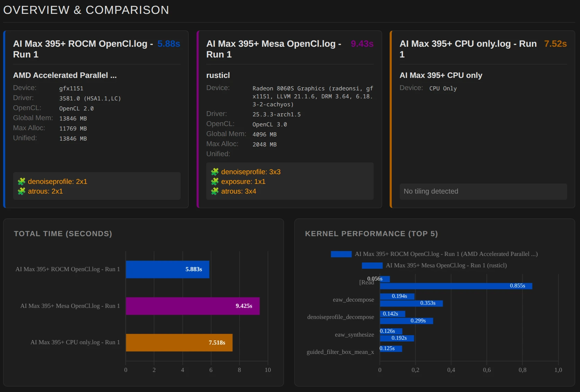The height and width of the screenshot is (392, 580).
Task: Click the 0.299s denoiseprofile_decompose bar
Action: click(x=406, y=321)
